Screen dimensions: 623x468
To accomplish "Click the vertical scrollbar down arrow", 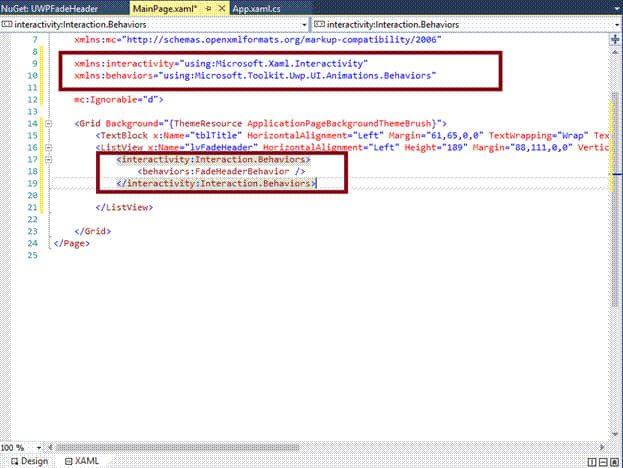I will (615, 434).
